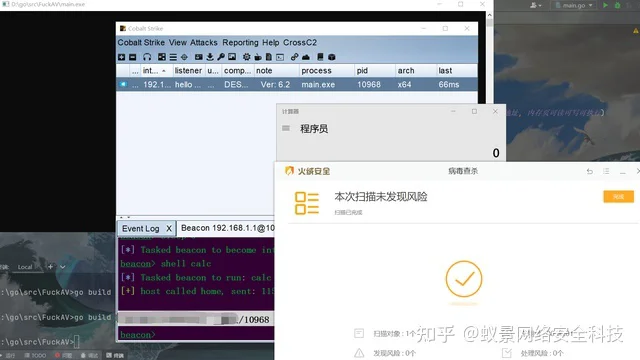Open the calculator hamburger mode menu
Viewport: 640px width, 360px height.
[x=286, y=129]
